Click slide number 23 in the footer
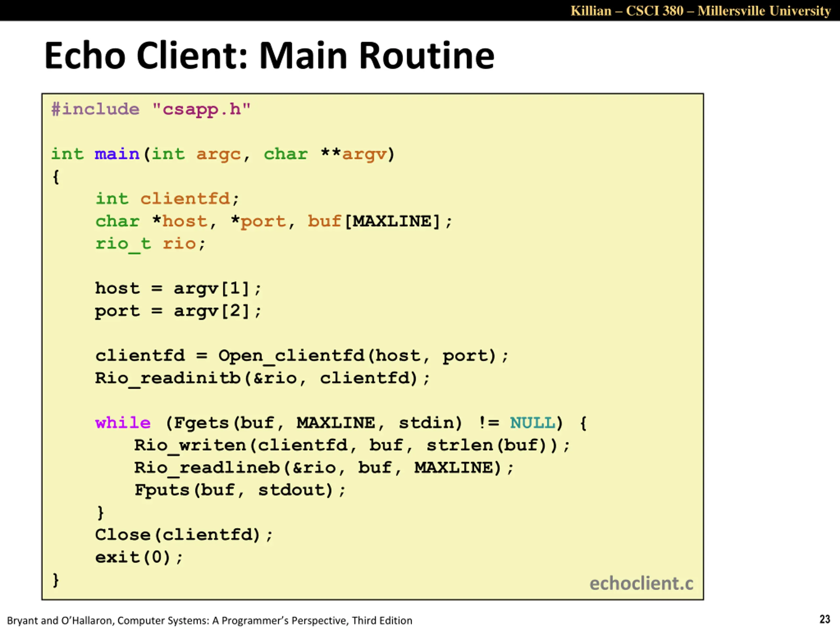This screenshot has width=840, height=630. [825, 619]
